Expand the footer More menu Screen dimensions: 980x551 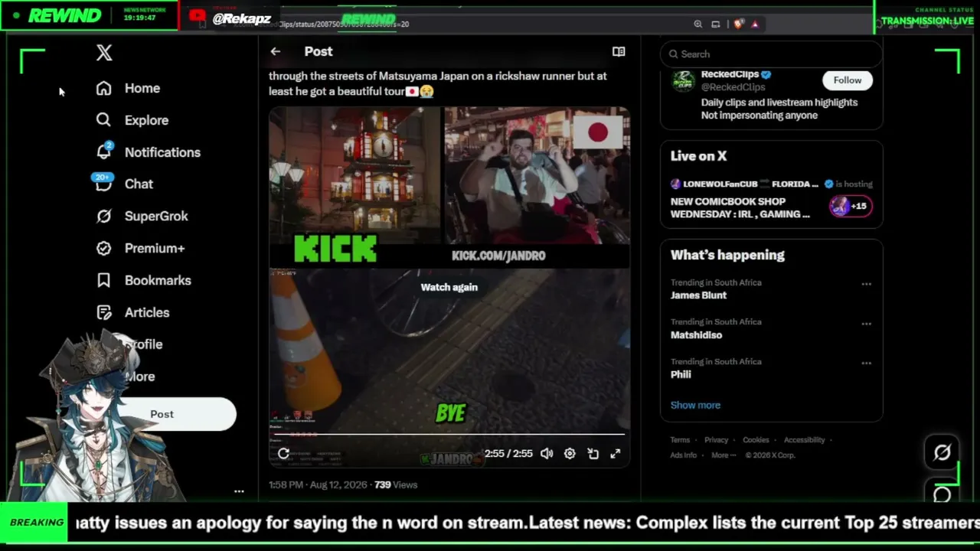[x=724, y=455]
